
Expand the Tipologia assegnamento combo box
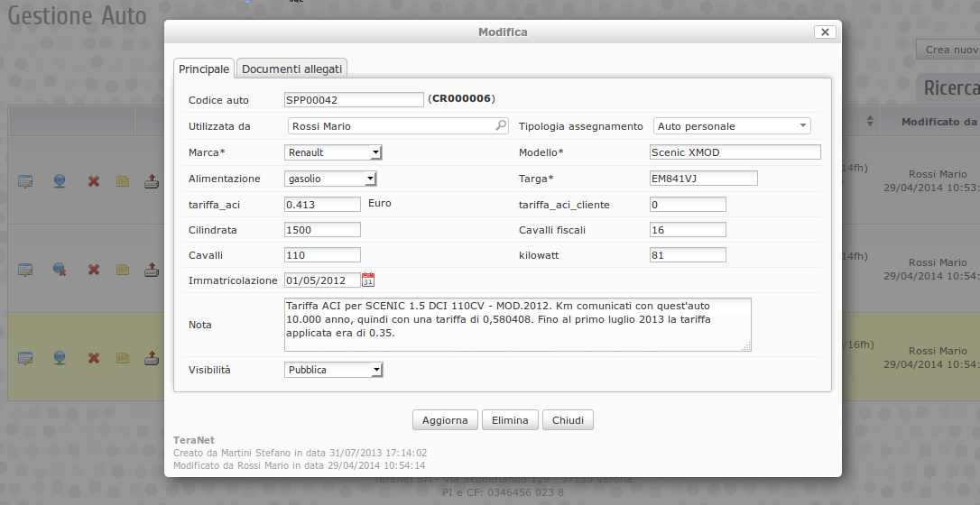(802, 126)
